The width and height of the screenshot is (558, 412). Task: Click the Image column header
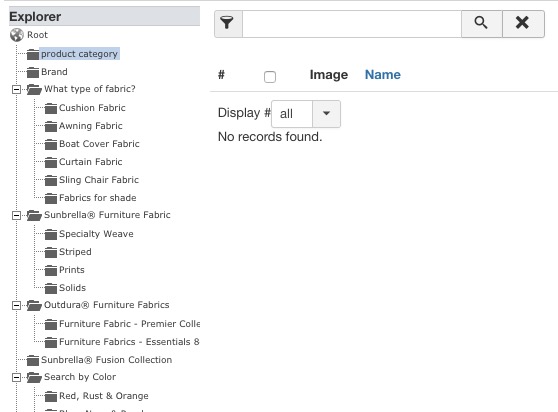(329, 75)
